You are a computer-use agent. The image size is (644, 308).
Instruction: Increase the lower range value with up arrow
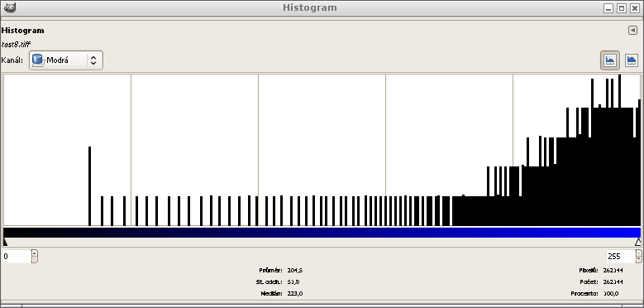tap(35, 253)
